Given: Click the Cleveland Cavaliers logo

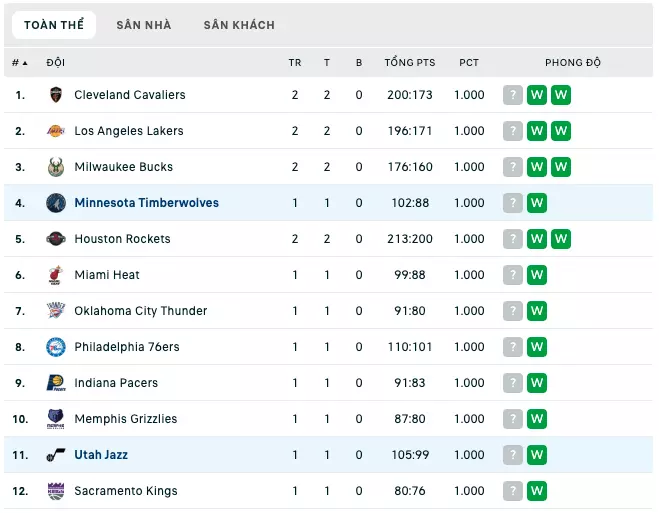Looking at the screenshot, I should [56, 95].
